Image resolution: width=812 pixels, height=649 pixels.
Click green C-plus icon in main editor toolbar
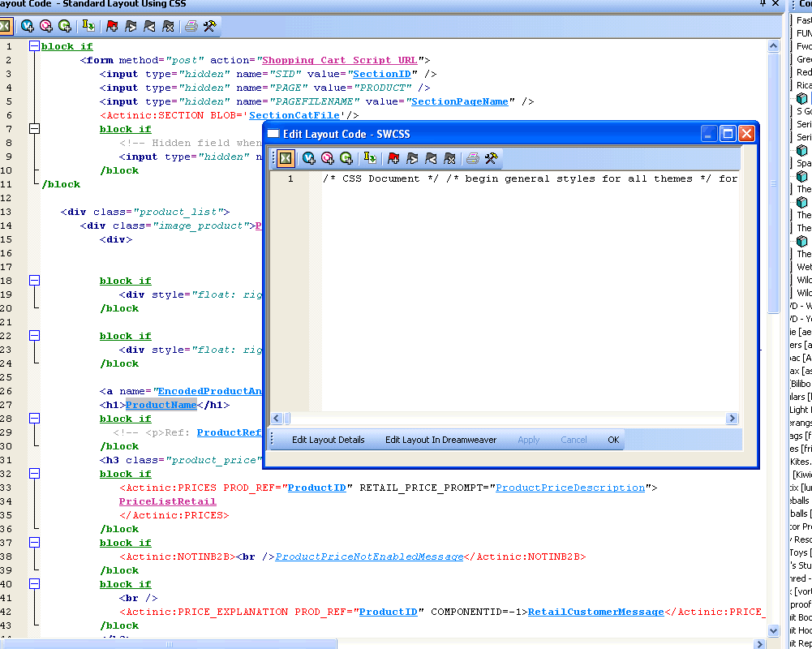click(65, 26)
